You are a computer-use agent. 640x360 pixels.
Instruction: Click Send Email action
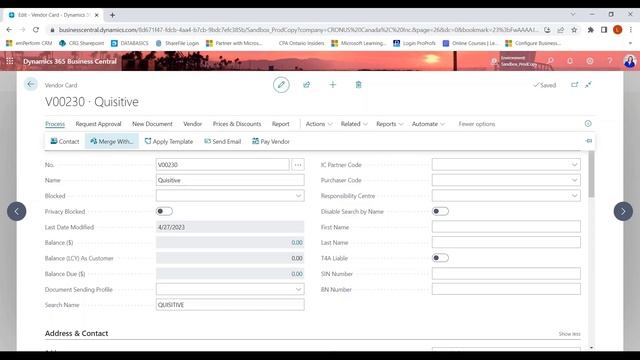(x=222, y=141)
